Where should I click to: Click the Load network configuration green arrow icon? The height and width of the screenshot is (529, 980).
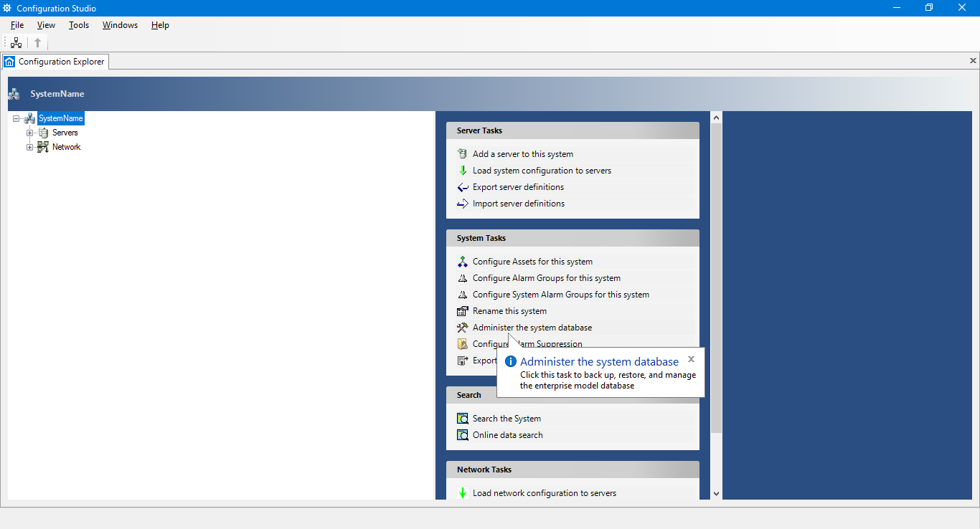pos(463,493)
